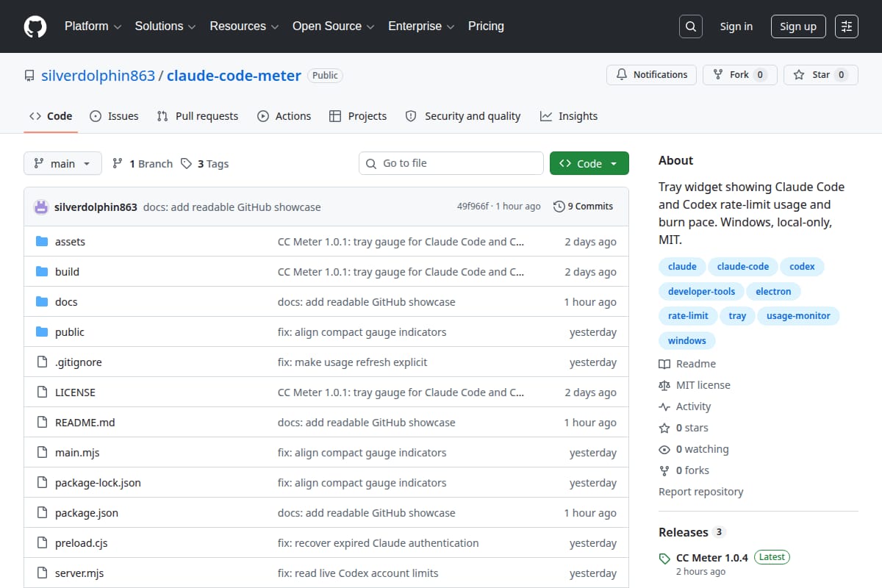Expand the Enterprise menu
The image size is (882, 588).
coord(422,26)
